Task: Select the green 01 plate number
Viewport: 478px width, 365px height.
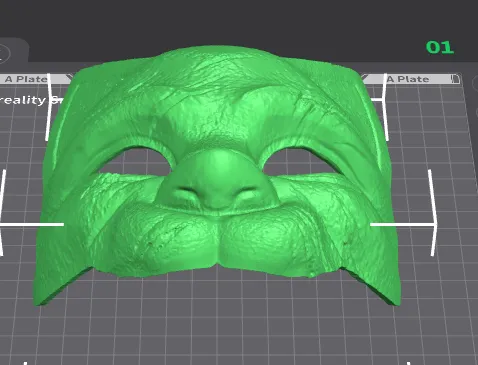Action: click(440, 47)
